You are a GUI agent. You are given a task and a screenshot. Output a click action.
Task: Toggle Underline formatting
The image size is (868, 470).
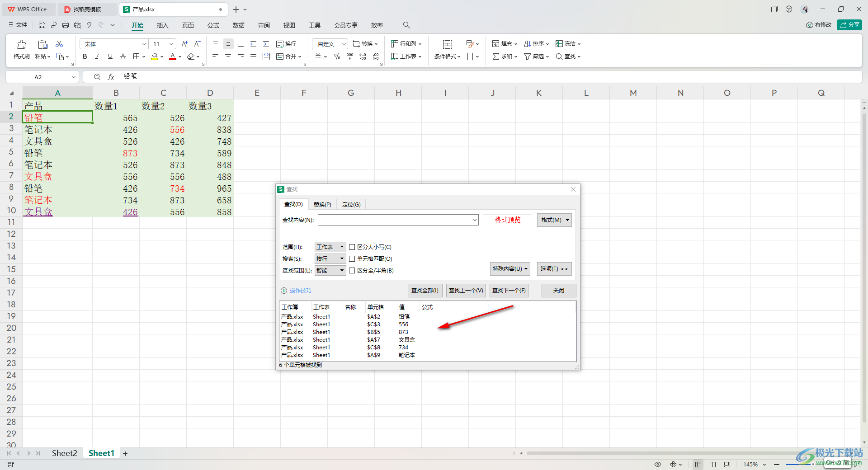[110, 56]
